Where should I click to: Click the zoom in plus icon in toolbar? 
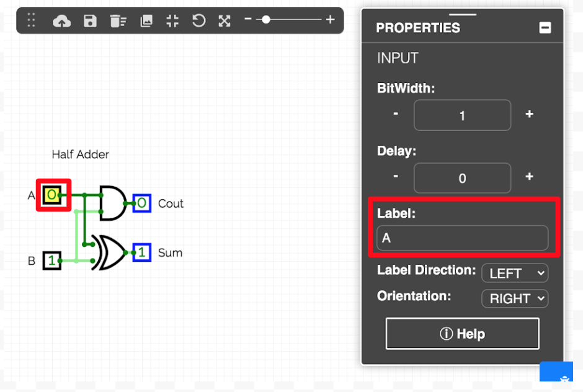pyautogui.click(x=330, y=20)
